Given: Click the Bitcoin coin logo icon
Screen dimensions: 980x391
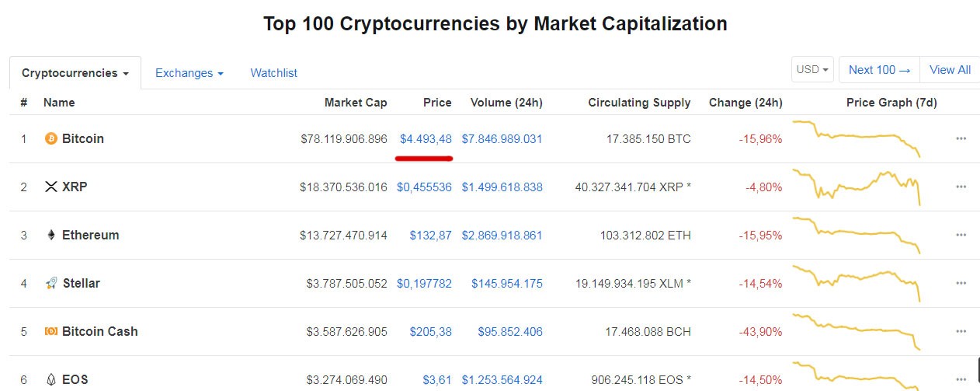Looking at the screenshot, I should [51, 139].
